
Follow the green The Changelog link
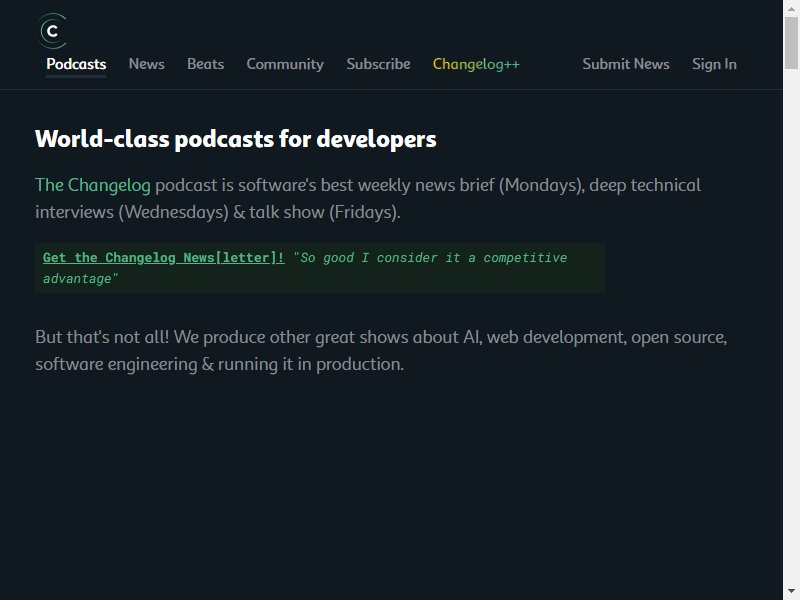(x=93, y=185)
